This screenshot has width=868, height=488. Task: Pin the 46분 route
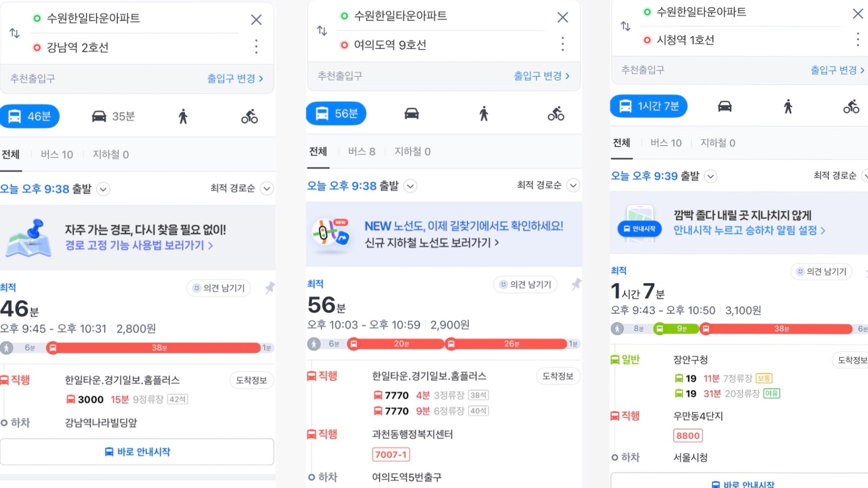click(270, 288)
